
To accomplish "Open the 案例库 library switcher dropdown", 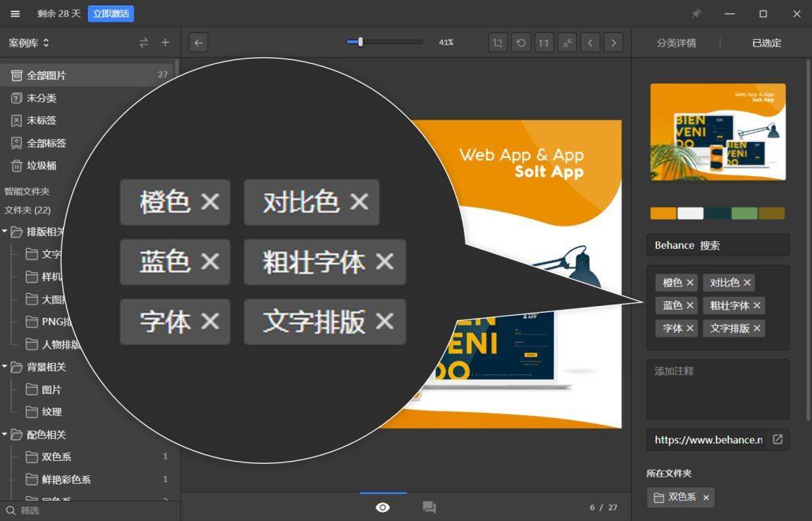I will pos(29,43).
